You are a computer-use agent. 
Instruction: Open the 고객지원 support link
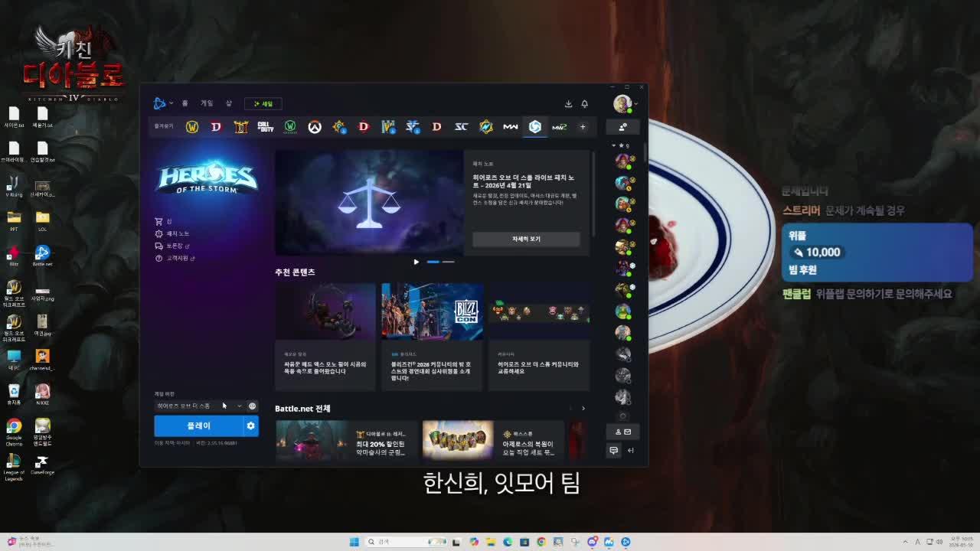175,258
